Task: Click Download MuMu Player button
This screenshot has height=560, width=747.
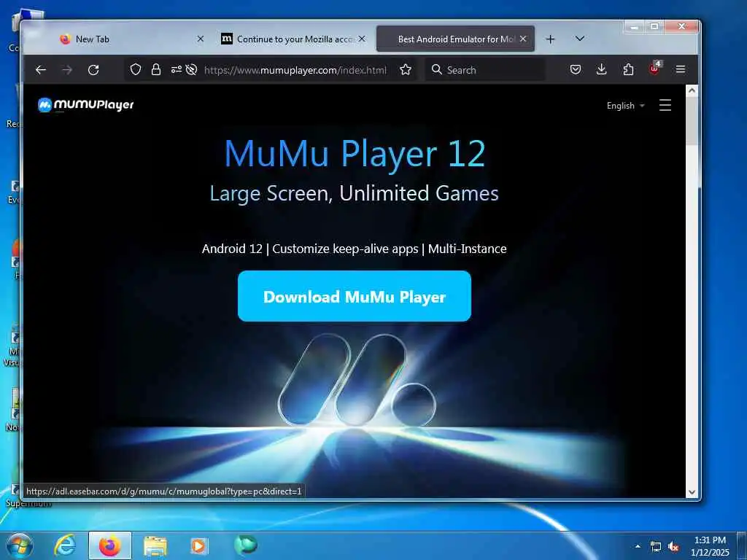Action: click(355, 296)
